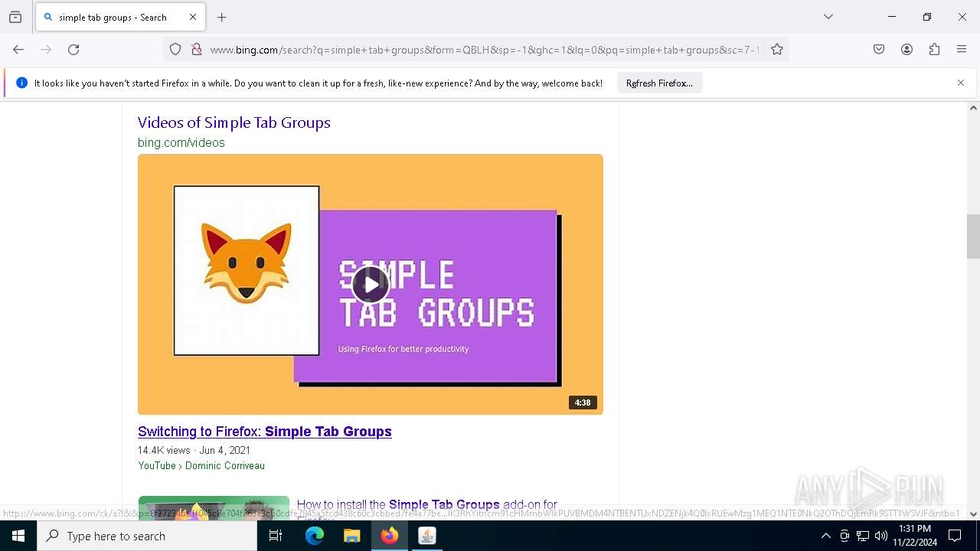This screenshot has width=980, height=551.
Task: Click scrollbar down arrow
Action: click(973, 514)
